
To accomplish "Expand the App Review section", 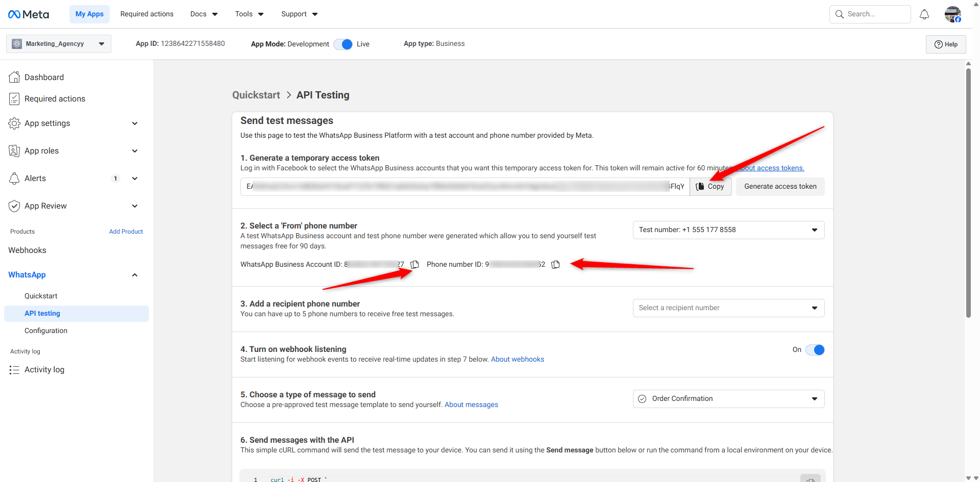I will point(135,206).
